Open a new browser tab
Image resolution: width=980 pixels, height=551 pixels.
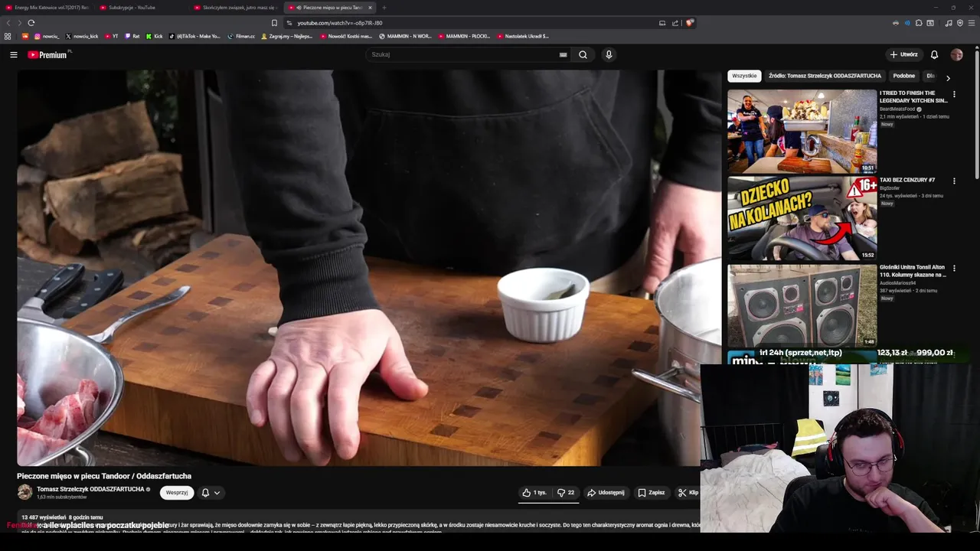click(x=384, y=8)
